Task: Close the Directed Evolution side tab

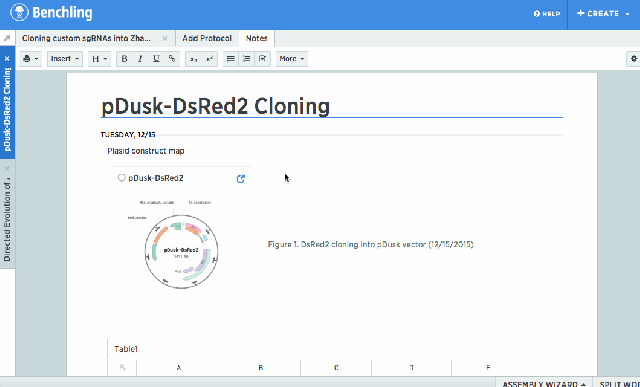Action: [x=7, y=168]
